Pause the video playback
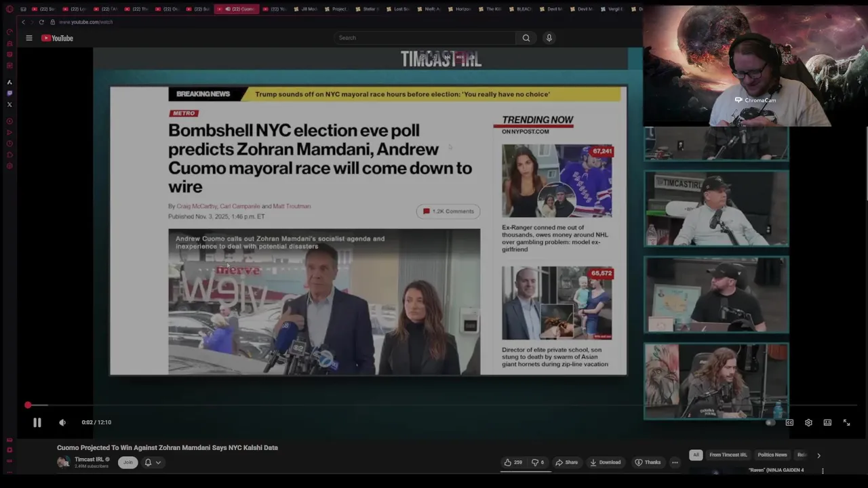Screen dimensions: 868x488 pyautogui.click(x=37, y=422)
